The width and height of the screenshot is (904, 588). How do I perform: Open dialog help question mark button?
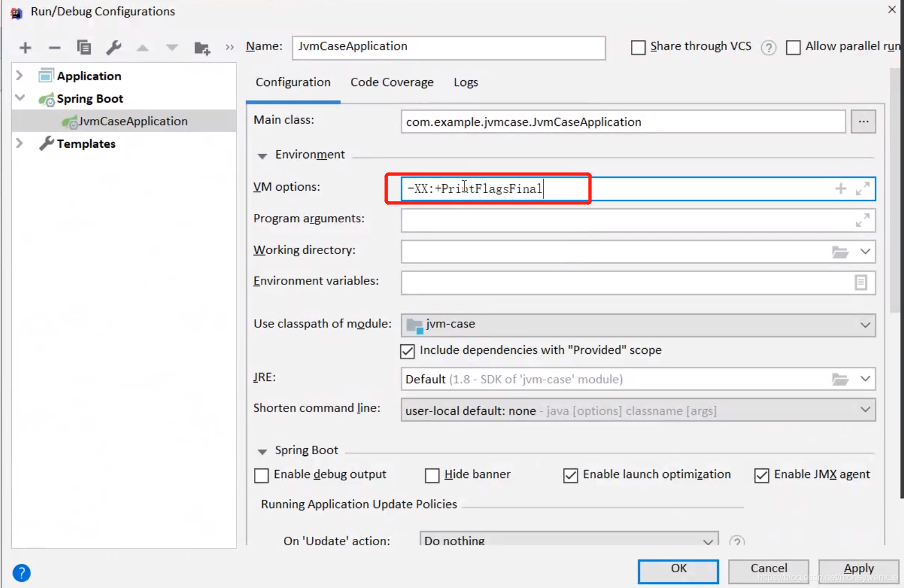click(21, 573)
